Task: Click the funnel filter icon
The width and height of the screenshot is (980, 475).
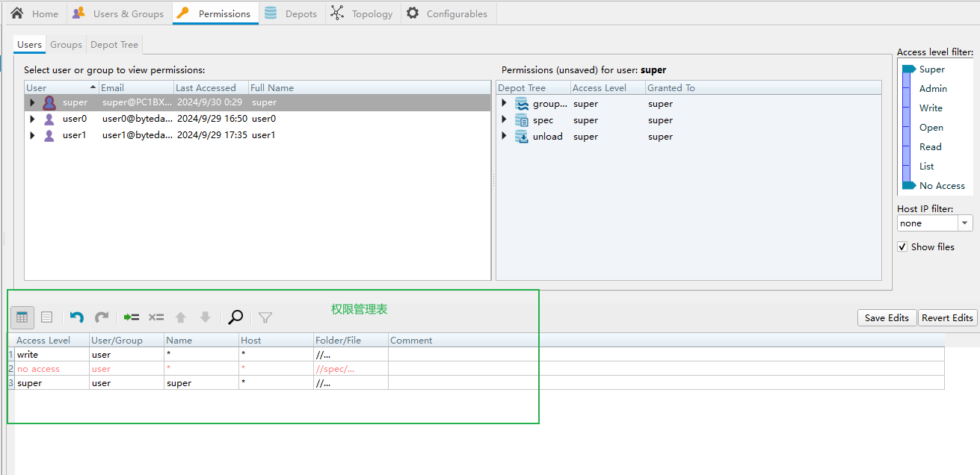Action: [x=265, y=317]
